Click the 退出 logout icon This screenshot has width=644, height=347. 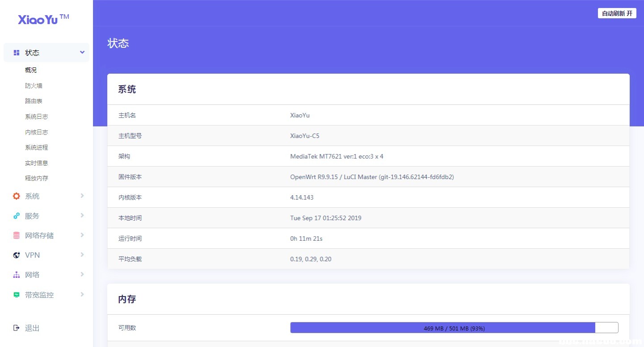tap(17, 328)
